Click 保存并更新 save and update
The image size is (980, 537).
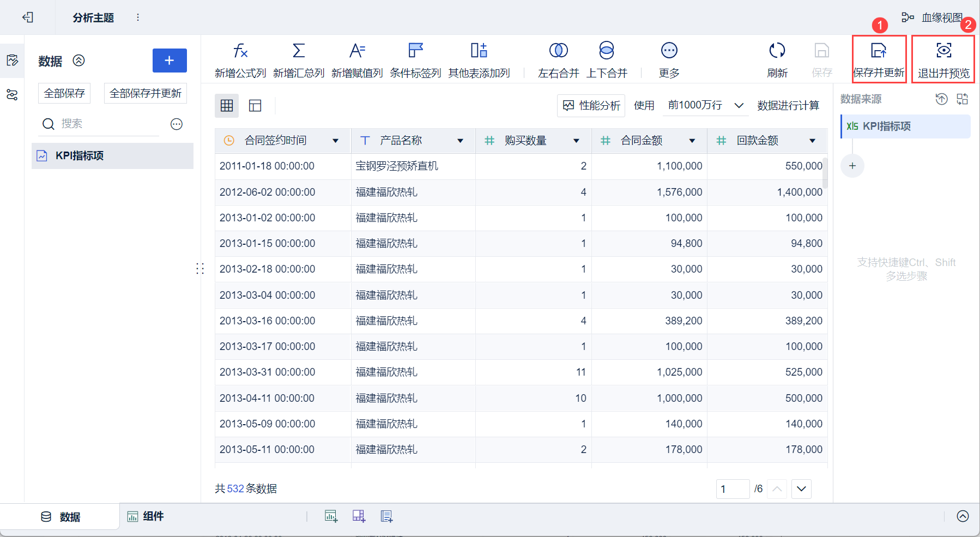[x=879, y=59]
